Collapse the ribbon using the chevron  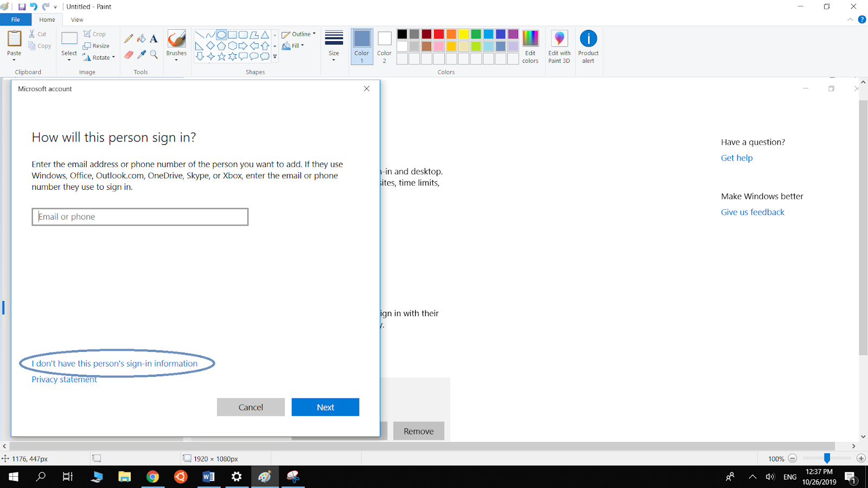(x=850, y=20)
